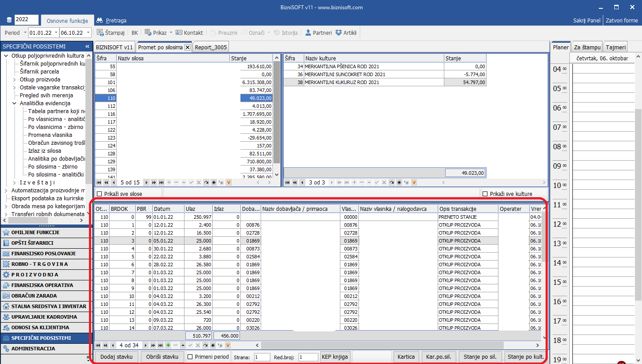This screenshot has width=642, height=364.
Task: Open the Prikaz dropdown arrow
Action: click(171, 33)
